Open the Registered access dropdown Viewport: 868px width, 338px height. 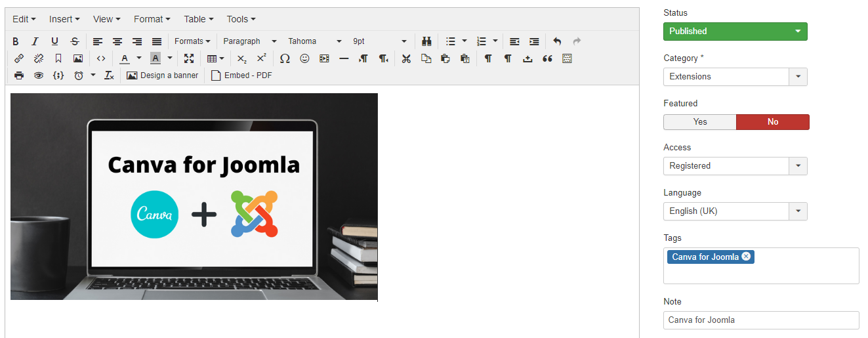(x=735, y=166)
